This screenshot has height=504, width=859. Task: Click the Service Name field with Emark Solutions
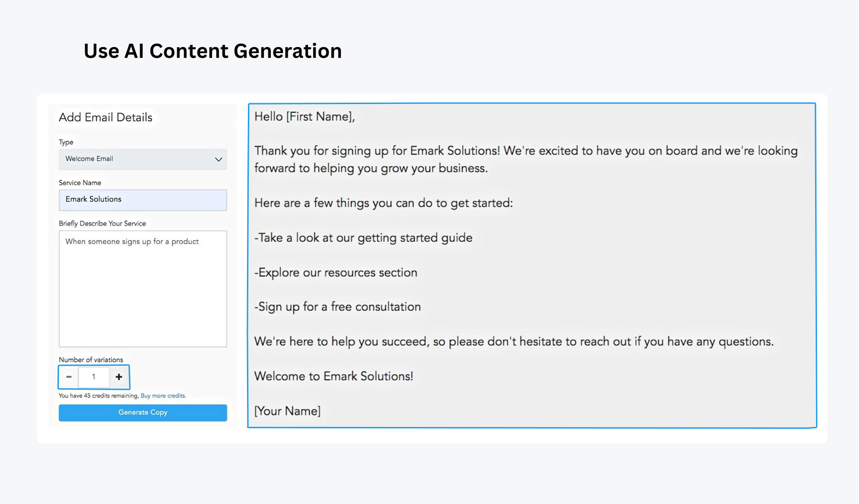point(143,200)
